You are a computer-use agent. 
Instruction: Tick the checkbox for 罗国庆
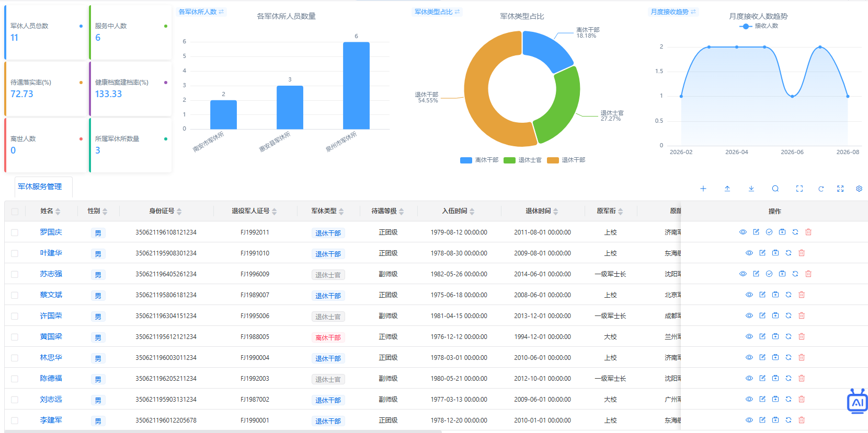click(x=15, y=232)
